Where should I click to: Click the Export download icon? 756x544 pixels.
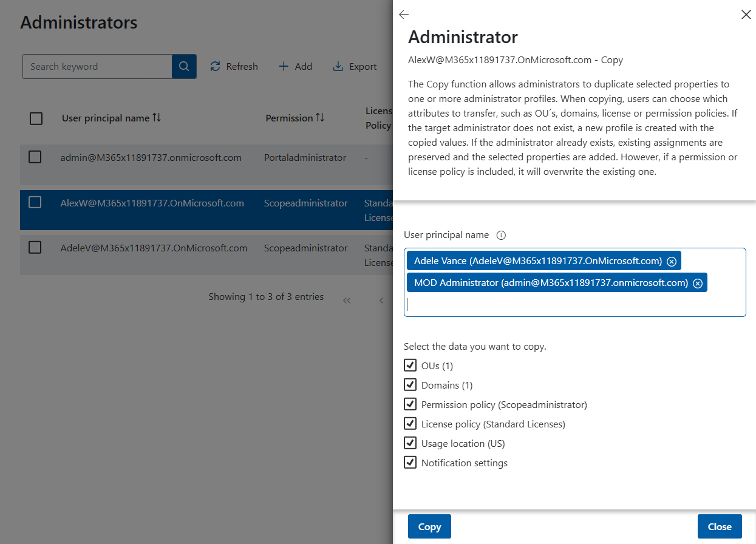(x=338, y=67)
